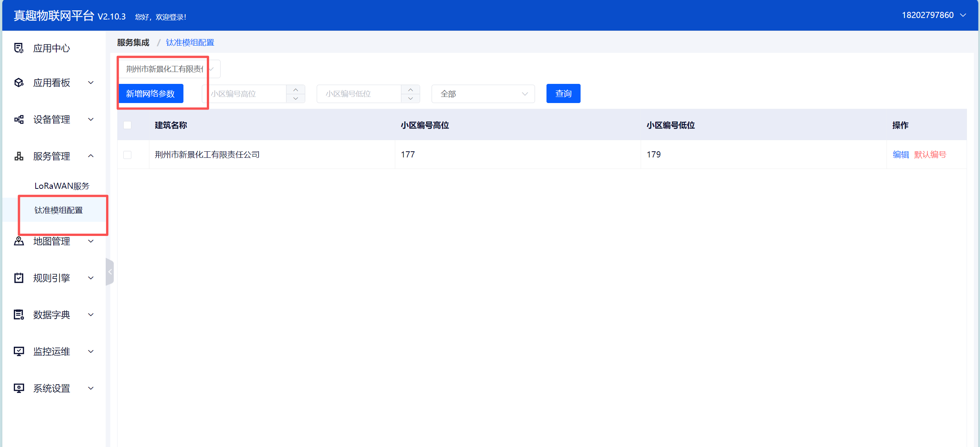Click the 新增网络参数 button

coord(151,93)
